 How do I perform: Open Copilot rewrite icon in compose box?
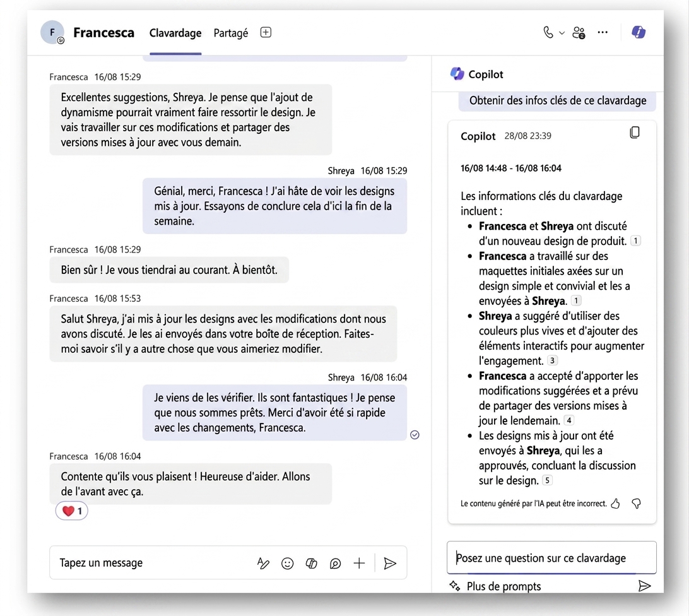tap(311, 563)
